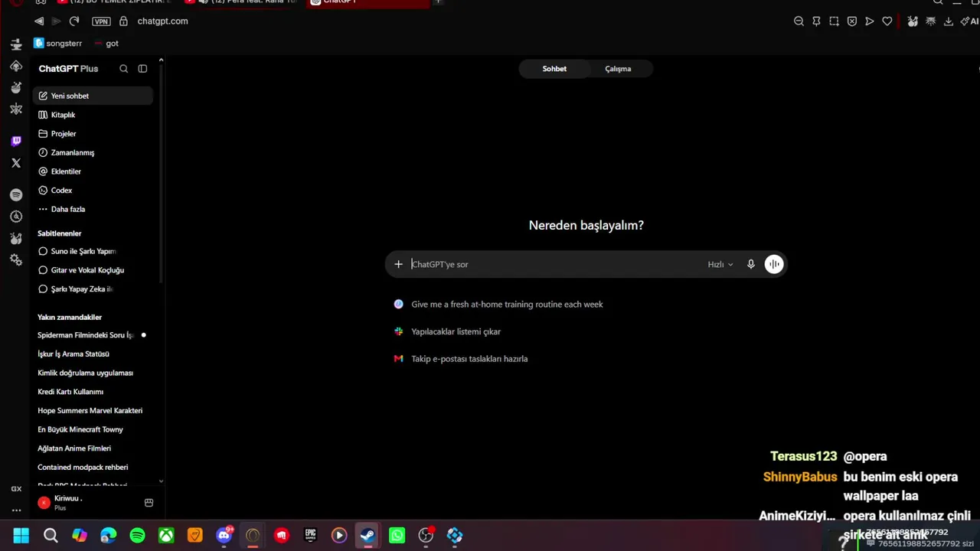Open the ad blocker shield icon
Viewport: 980px width, 551px height.
tap(851, 21)
